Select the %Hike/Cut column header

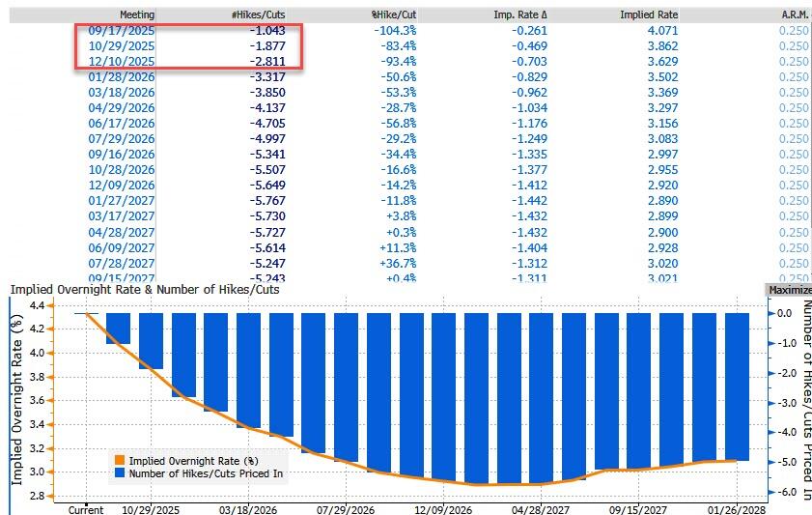pos(393,14)
